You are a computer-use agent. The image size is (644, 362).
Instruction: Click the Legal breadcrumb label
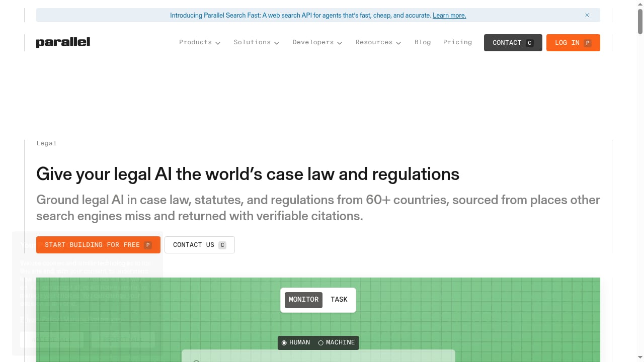click(46, 143)
